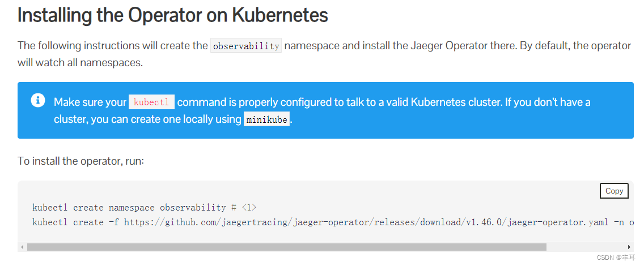Click the info icon in the blue notice
This screenshot has height=266, width=644.
point(37,100)
